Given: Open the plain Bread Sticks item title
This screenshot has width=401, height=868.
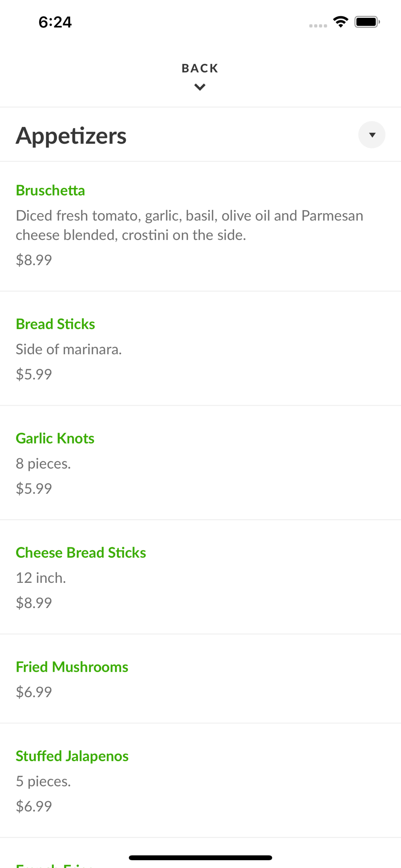Looking at the screenshot, I should [56, 324].
